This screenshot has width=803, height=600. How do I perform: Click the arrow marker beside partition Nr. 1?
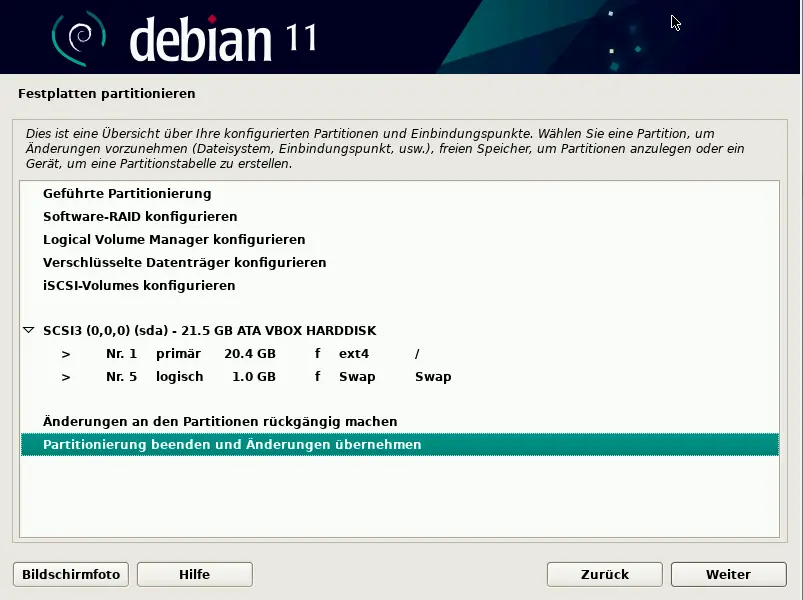(66, 354)
